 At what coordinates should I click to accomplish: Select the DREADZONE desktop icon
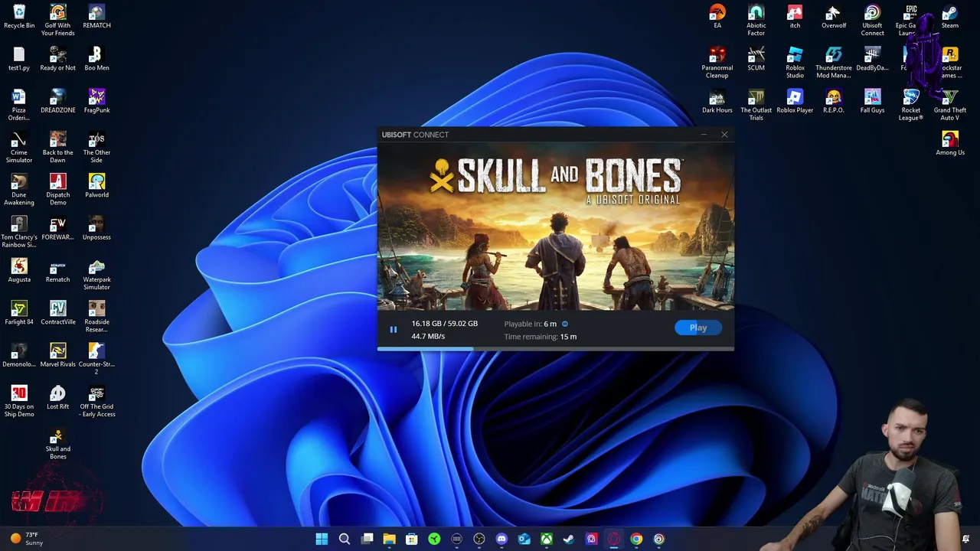pos(57,101)
